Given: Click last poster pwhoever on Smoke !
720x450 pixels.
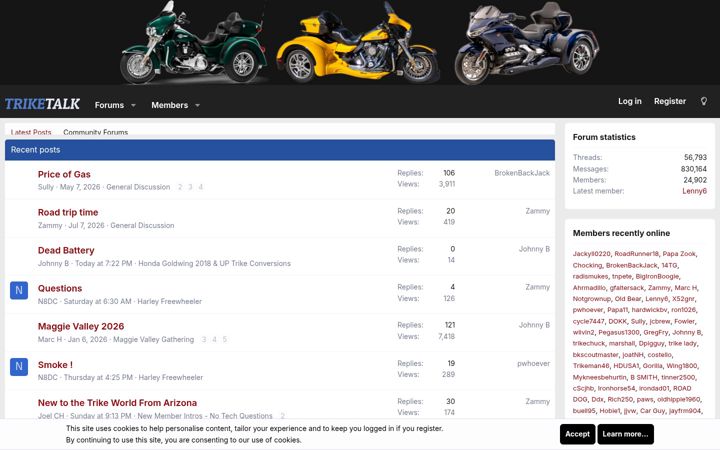Looking at the screenshot, I should [533, 363].
